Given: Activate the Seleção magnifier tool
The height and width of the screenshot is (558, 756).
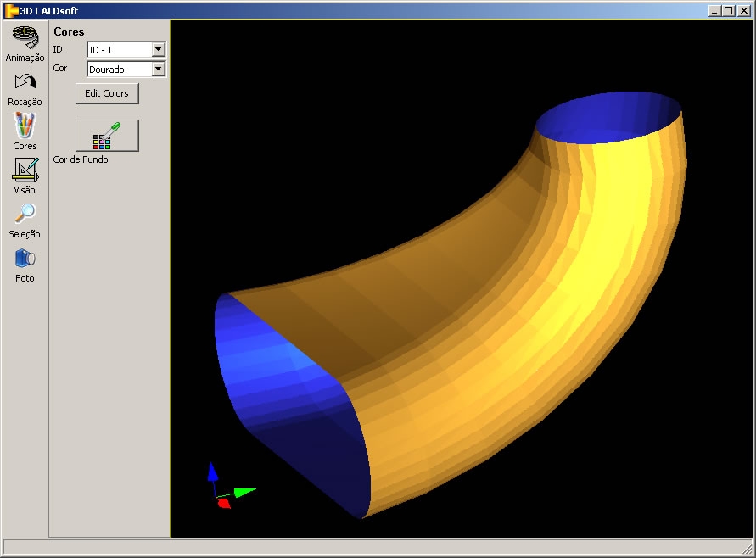Looking at the screenshot, I should (x=25, y=214).
